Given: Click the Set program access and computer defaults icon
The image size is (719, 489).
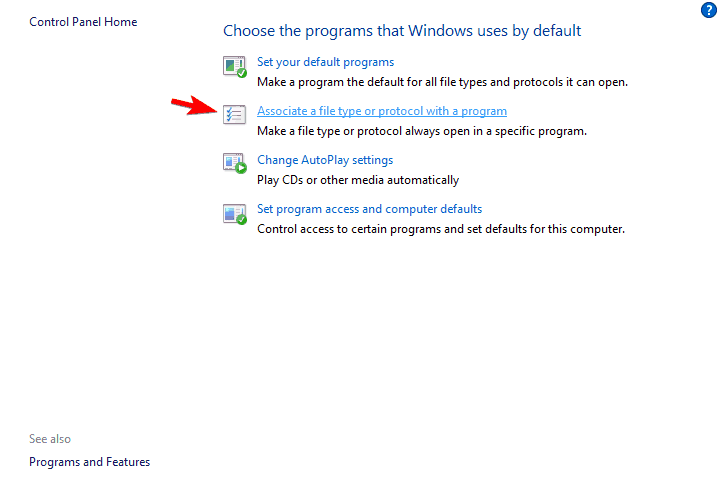Looking at the screenshot, I should click(x=235, y=214).
